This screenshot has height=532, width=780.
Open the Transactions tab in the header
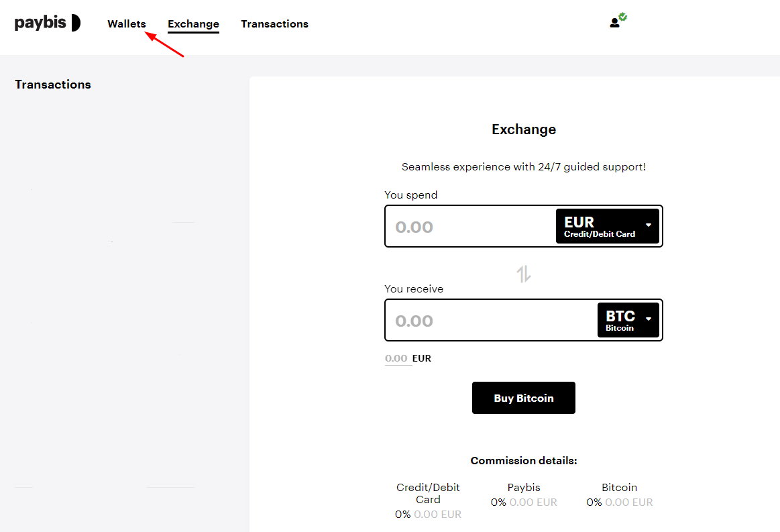(274, 23)
